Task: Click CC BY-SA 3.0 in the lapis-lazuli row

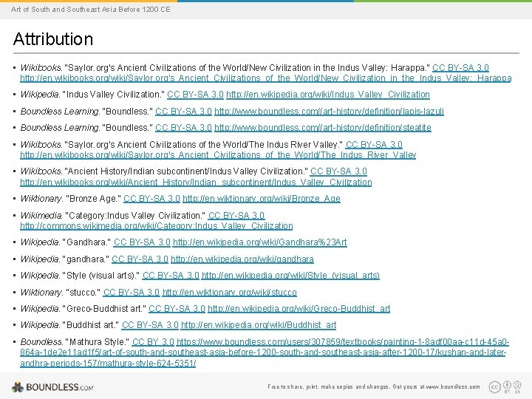Action: coord(183,112)
